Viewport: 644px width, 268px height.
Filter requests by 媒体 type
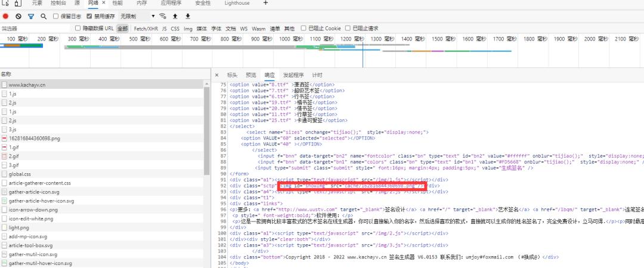point(202,29)
